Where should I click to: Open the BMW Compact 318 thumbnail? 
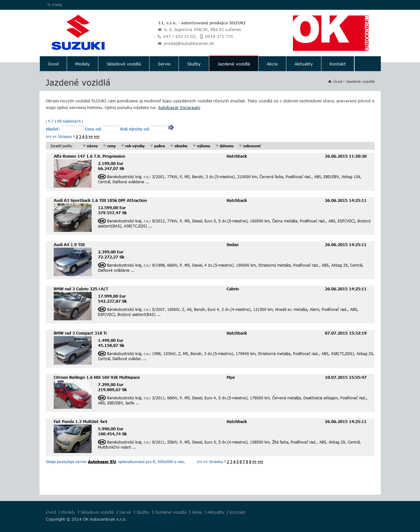pyautogui.click(x=73, y=350)
